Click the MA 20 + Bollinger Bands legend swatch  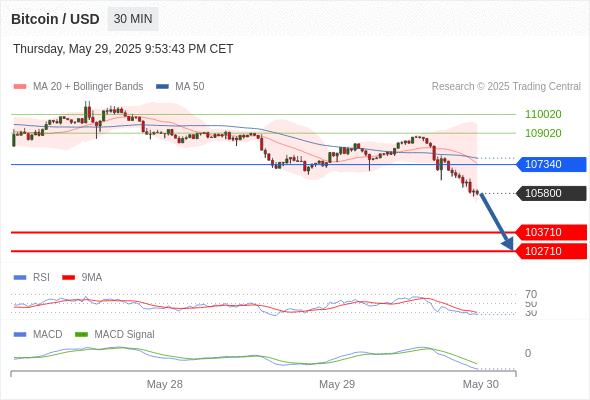pos(20,87)
